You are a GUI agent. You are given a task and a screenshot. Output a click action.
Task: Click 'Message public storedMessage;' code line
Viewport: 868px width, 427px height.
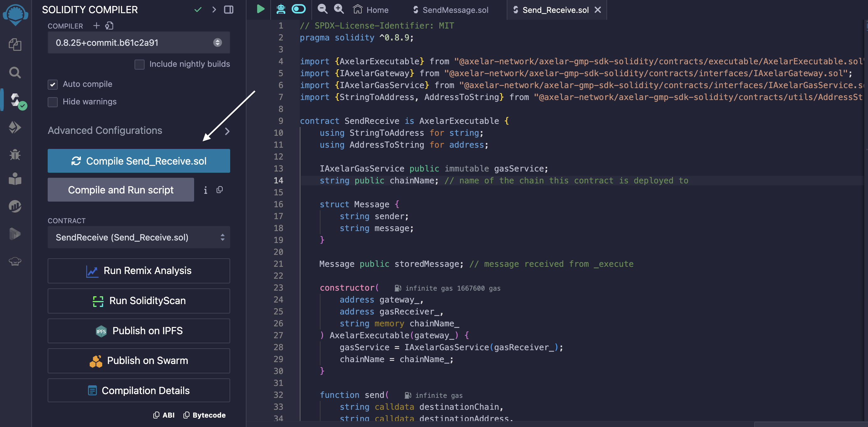(x=391, y=264)
